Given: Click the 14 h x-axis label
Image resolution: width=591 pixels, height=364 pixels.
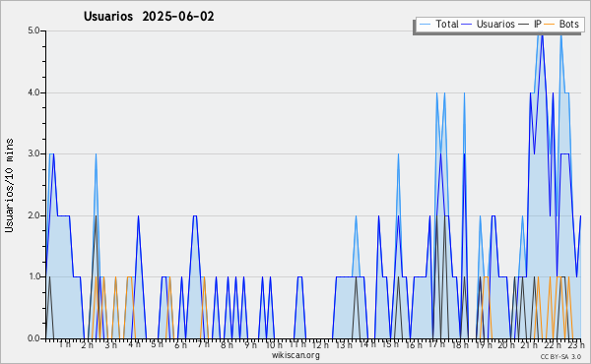Looking at the screenshot, I should 367,344.
